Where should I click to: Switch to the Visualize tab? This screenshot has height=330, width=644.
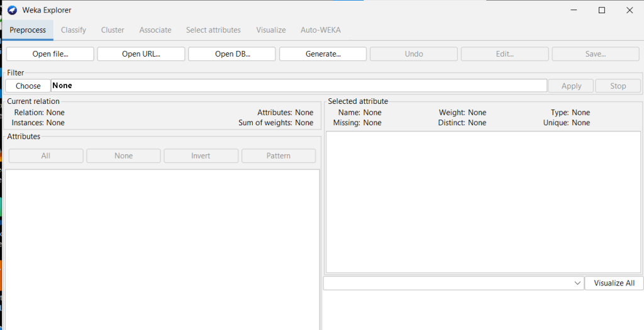point(271,30)
